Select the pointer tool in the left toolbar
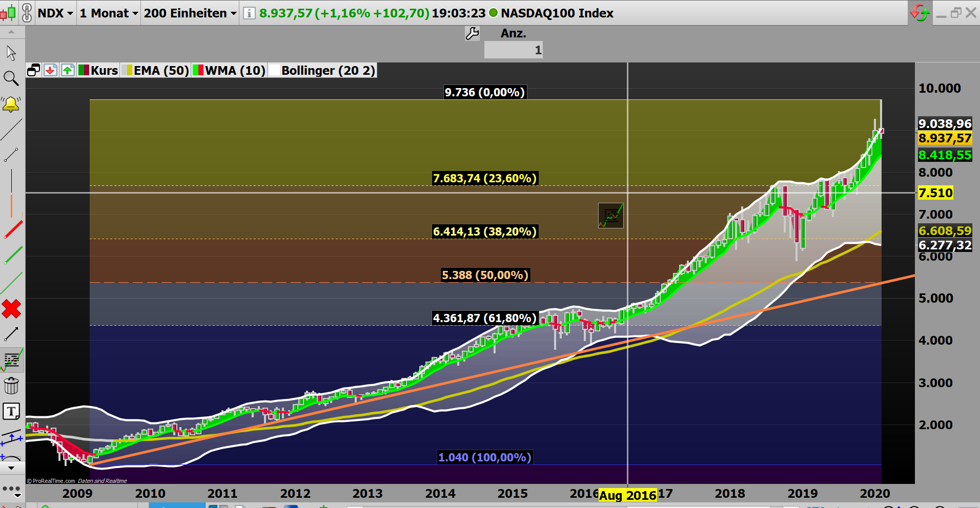The height and width of the screenshot is (508, 980). point(11,52)
